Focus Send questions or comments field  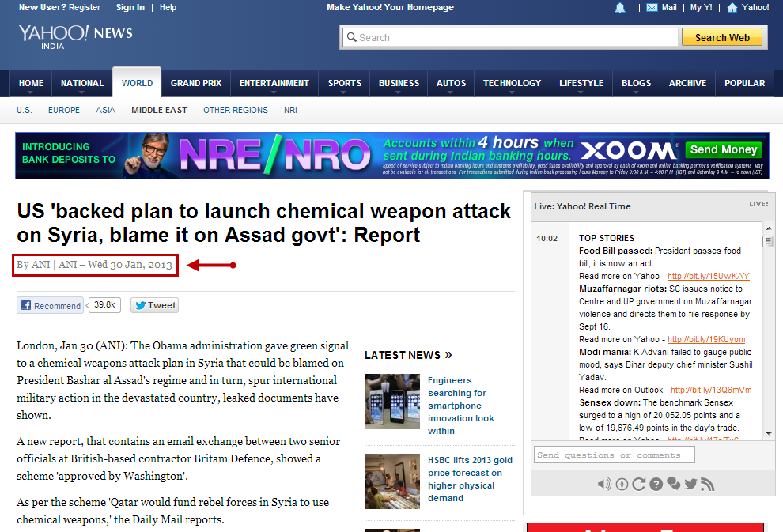coord(615,455)
